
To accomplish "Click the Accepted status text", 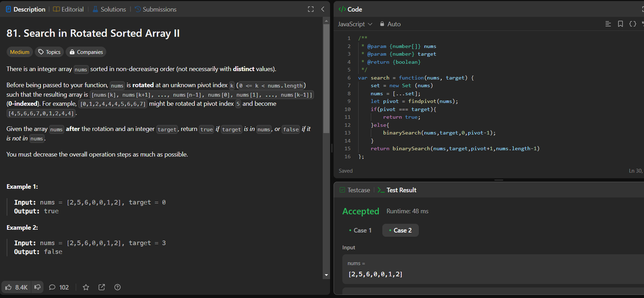I will pyautogui.click(x=361, y=211).
